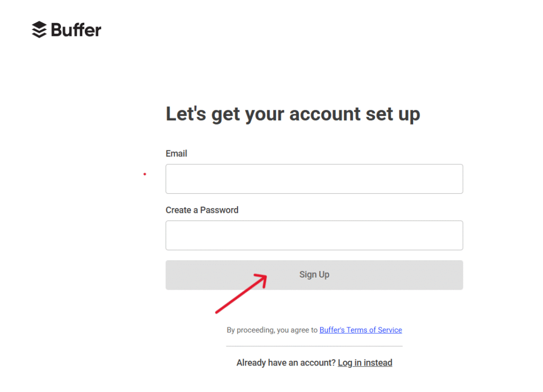
Task: Click the word "get" in the heading
Action: click(x=225, y=115)
